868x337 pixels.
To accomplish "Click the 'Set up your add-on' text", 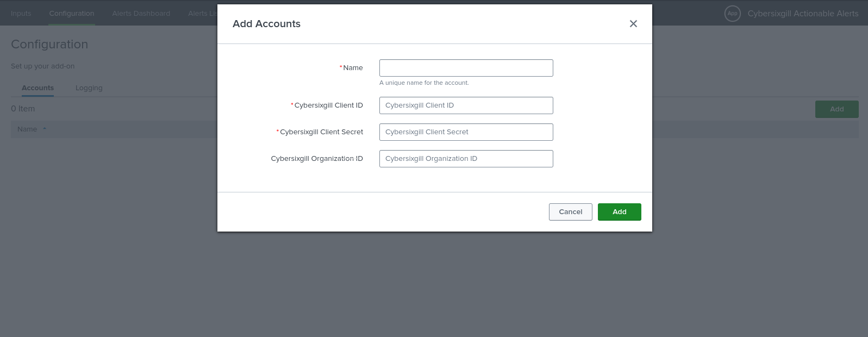I will click(43, 66).
